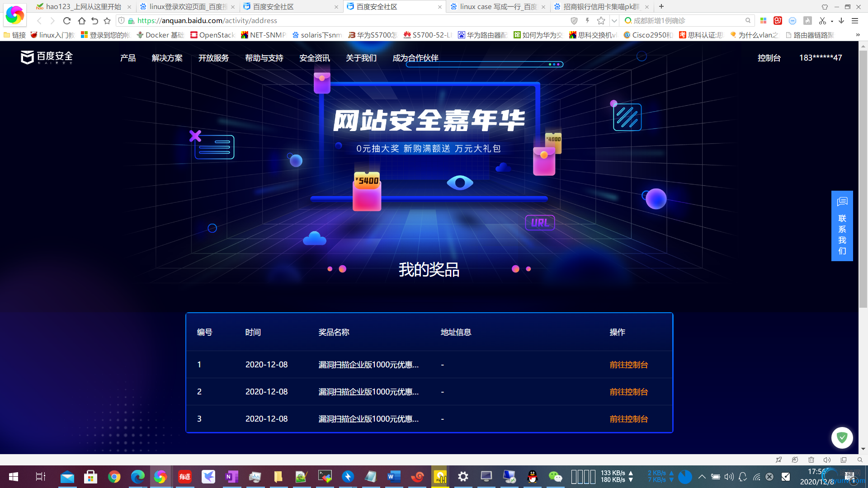The width and height of the screenshot is (868, 488).
Task: Open the colorful apps grid extension
Action: (x=764, y=21)
